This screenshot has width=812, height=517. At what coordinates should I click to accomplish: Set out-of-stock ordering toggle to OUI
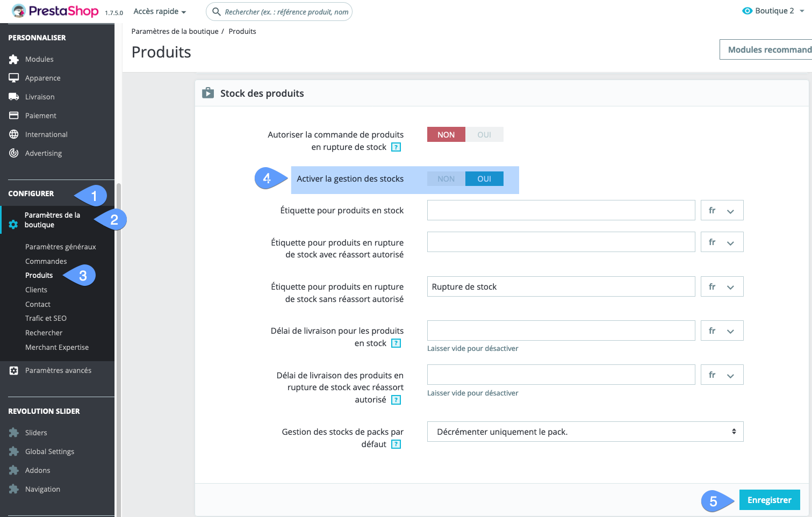(x=484, y=135)
